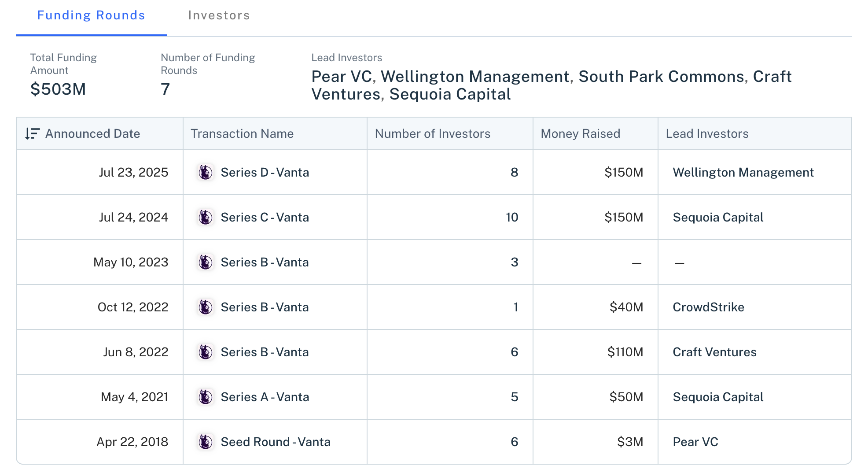
Task: Click the Pear VC link in Seed row
Action: (695, 442)
